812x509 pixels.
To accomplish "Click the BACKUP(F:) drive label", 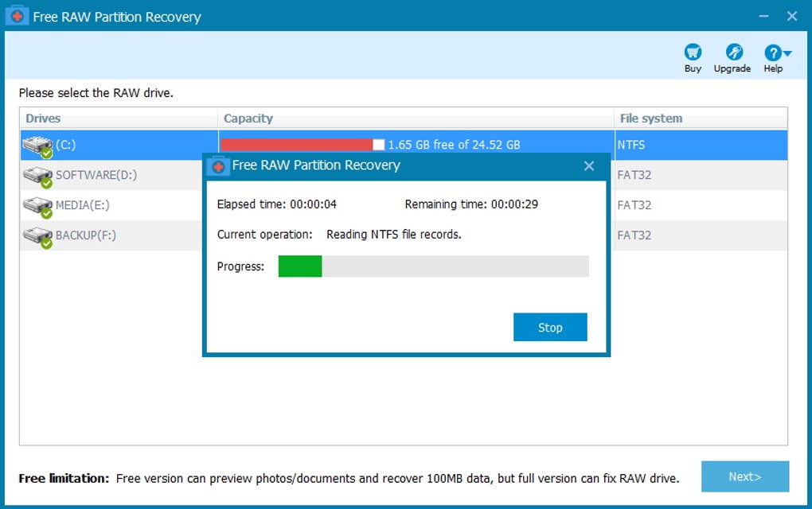I will pyautogui.click(x=85, y=235).
